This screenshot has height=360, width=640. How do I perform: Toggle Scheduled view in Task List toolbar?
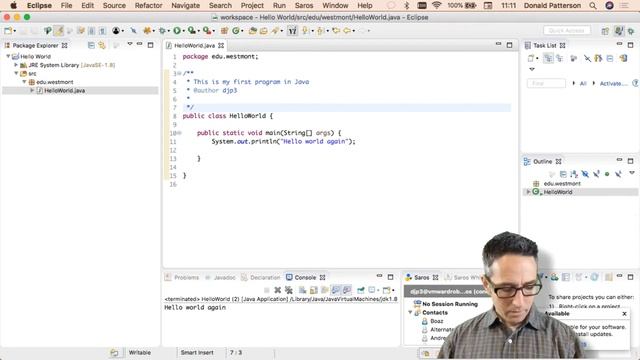point(560,58)
